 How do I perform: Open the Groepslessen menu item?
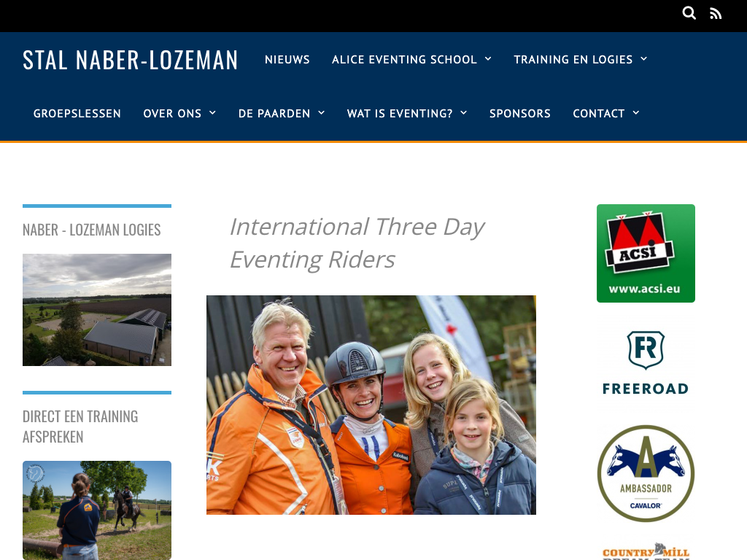point(77,113)
